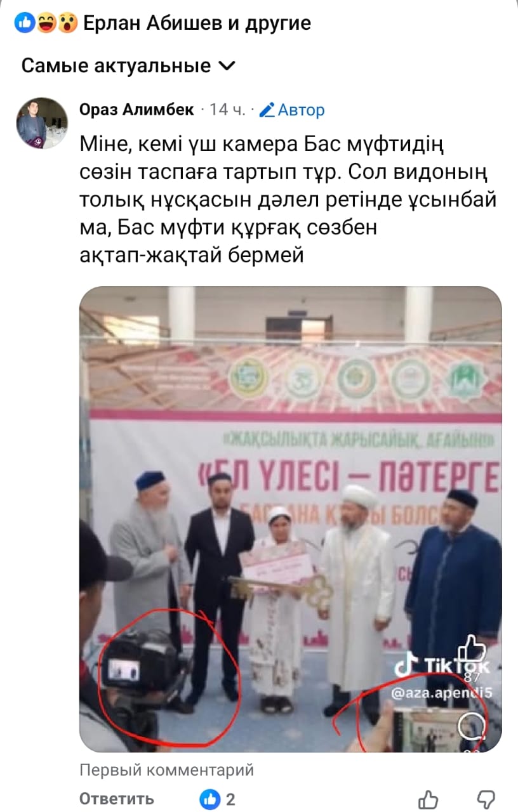The width and height of the screenshot is (518, 812).
Task: Click the chevron next to Самые актуальные
Action: [x=226, y=65]
